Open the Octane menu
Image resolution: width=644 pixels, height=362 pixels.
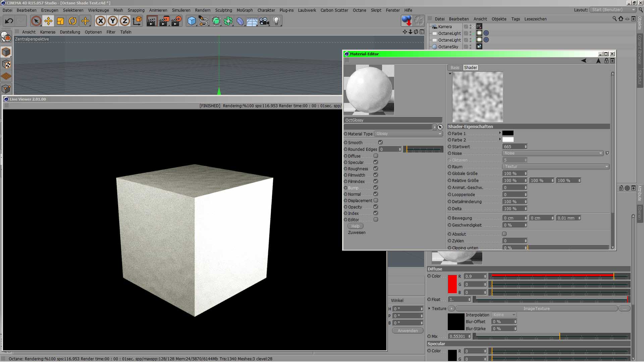click(359, 10)
